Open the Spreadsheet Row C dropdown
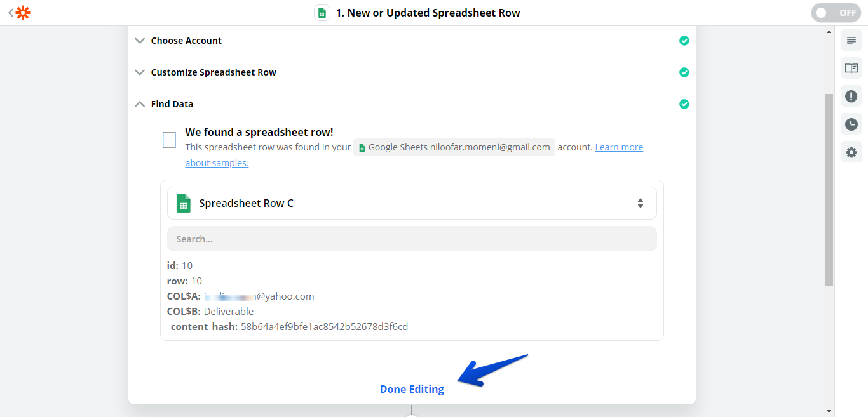The height and width of the screenshot is (417, 868). pos(412,203)
